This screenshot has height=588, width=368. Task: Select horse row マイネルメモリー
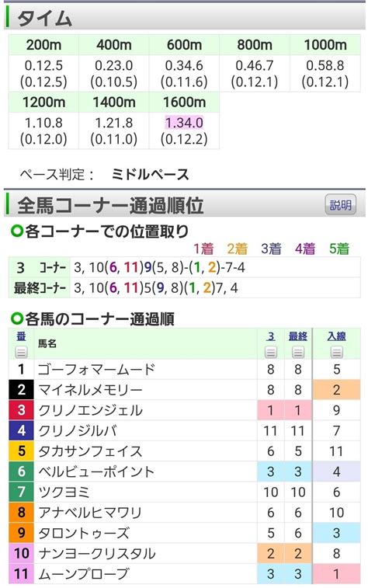184,390
